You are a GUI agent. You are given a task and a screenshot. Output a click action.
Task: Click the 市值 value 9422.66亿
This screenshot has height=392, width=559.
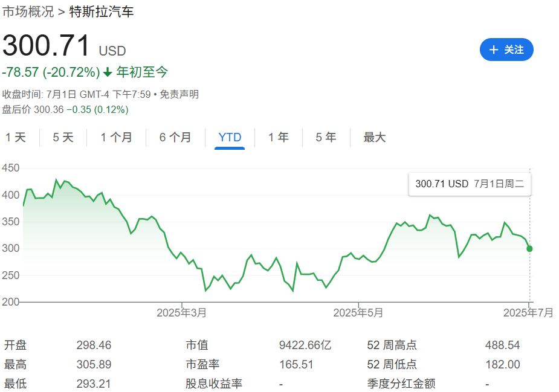tap(305, 345)
